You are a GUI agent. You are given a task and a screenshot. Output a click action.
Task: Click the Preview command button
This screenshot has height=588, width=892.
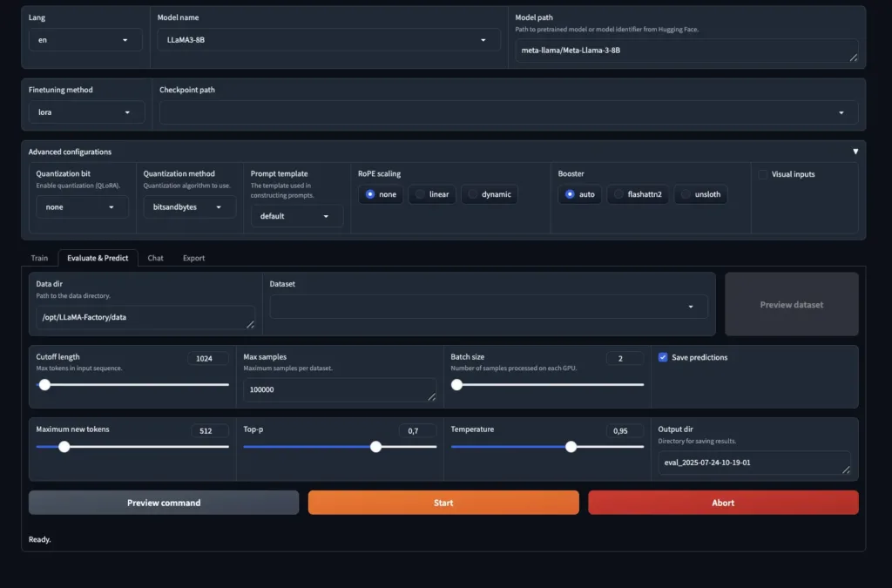click(164, 503)
